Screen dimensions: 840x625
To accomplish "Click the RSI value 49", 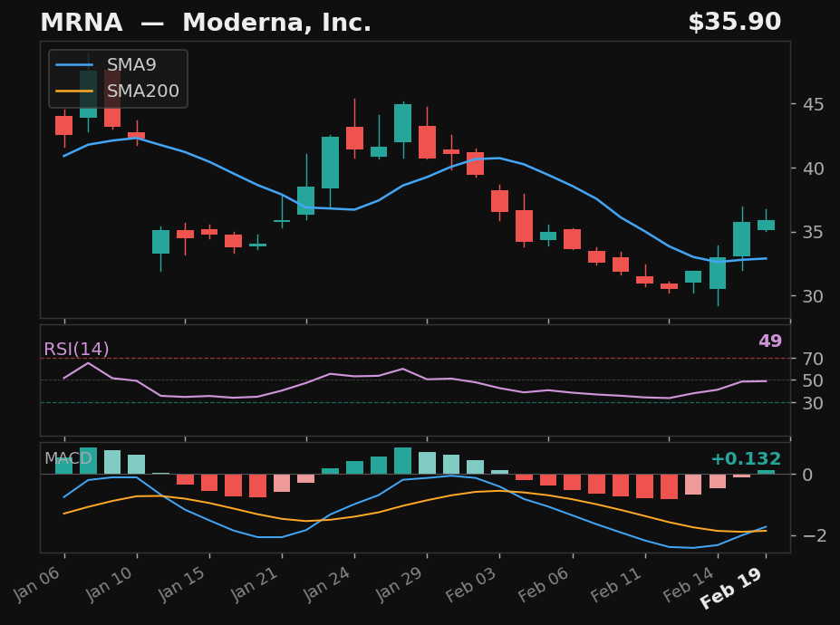I will coord(770,341).
